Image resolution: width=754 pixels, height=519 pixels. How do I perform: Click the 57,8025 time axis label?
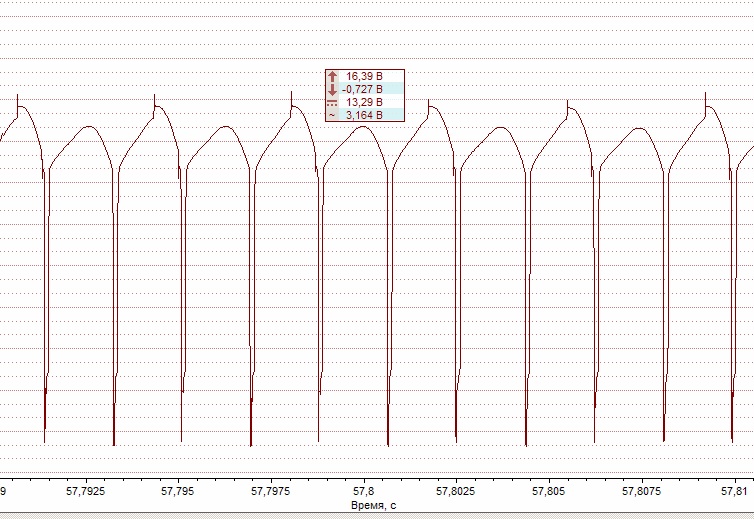point(456,492)
